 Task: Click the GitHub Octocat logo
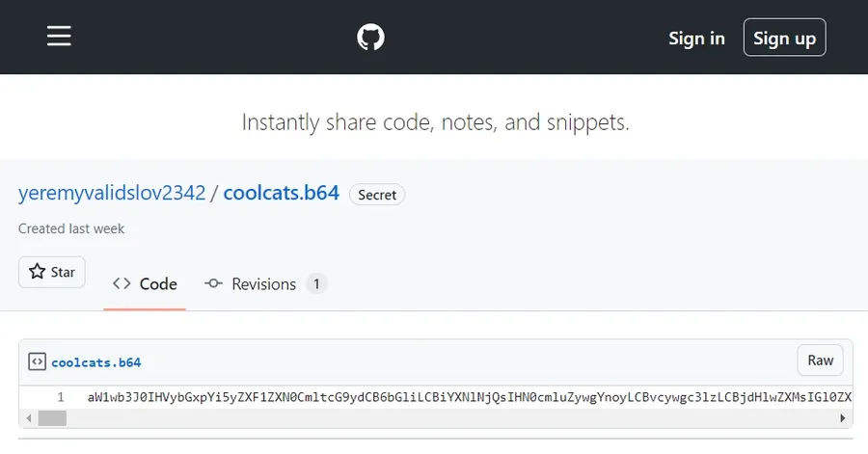click(370, 37)
